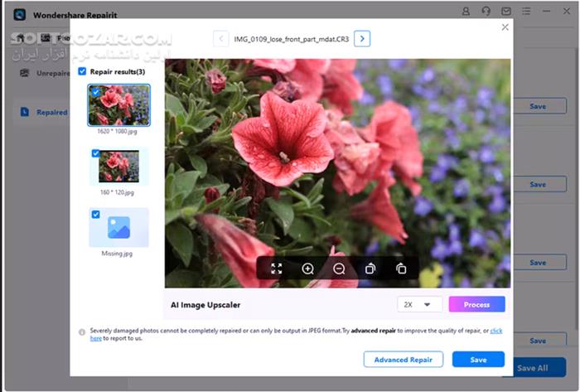
Task: Uncheck the Missing.jpg checkbox
Action: point(95,215)
